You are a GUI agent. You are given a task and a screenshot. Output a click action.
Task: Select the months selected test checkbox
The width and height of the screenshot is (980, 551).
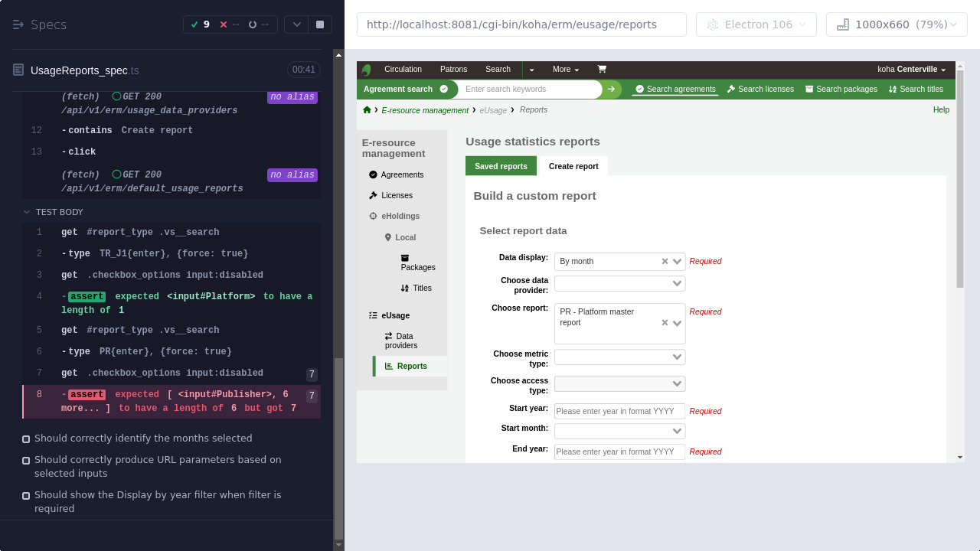pyautogui.click(x=26, y=439)
